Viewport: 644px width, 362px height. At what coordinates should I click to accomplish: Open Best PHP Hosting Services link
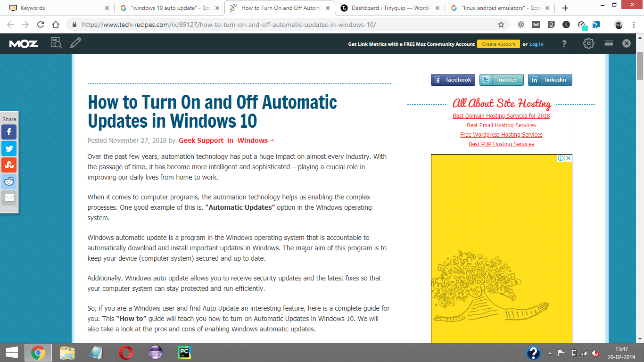click(x=501, y=144)
